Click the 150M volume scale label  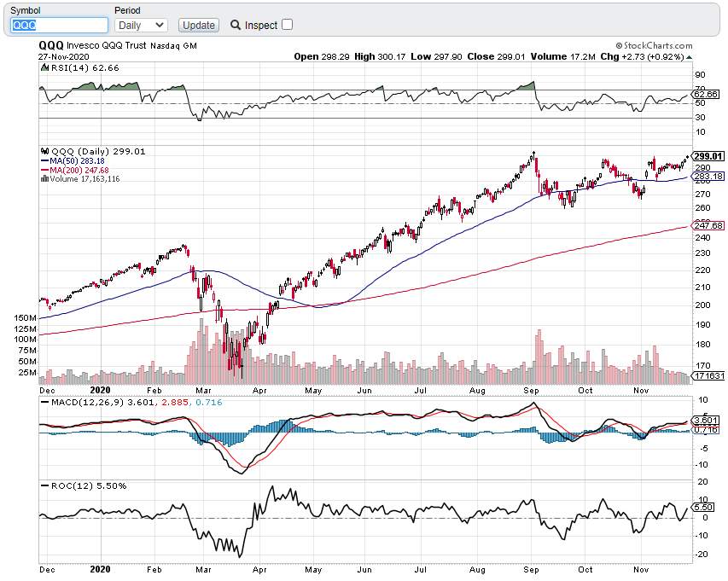click(x=25, y=318)
